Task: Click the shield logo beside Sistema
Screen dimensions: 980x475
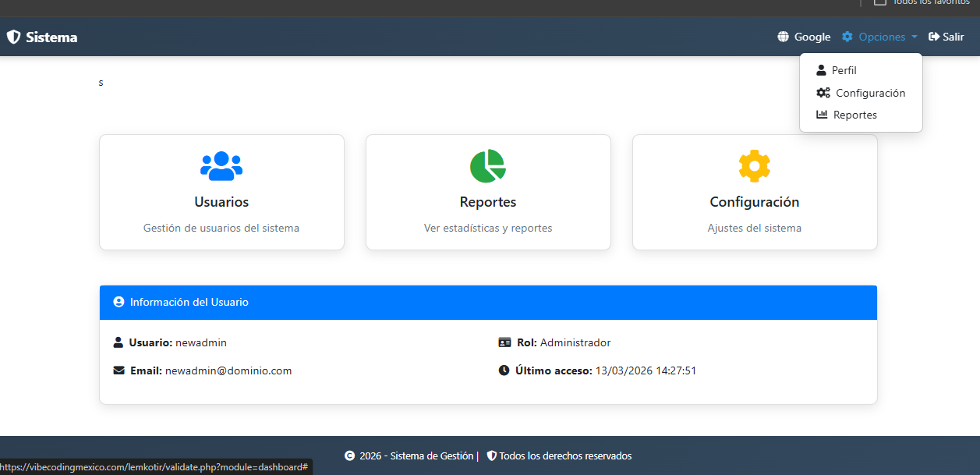Action: pyautogui.click(x=13, y=37)
